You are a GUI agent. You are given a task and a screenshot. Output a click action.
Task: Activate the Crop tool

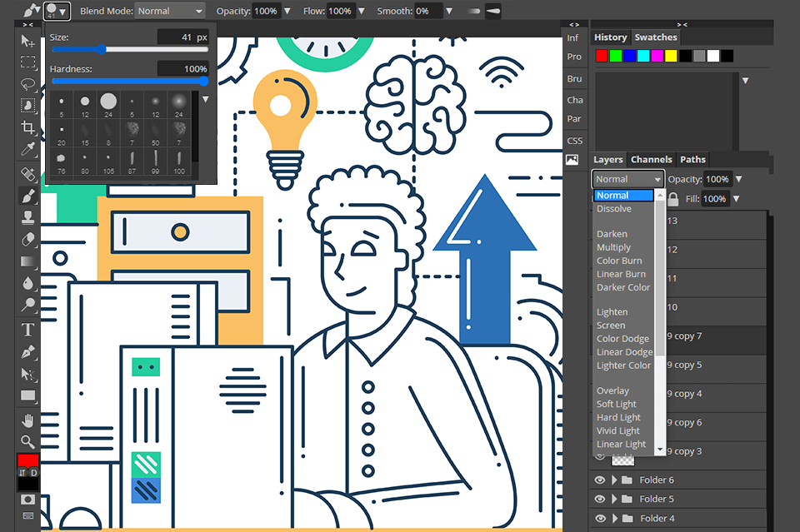[x=28, y=127]
